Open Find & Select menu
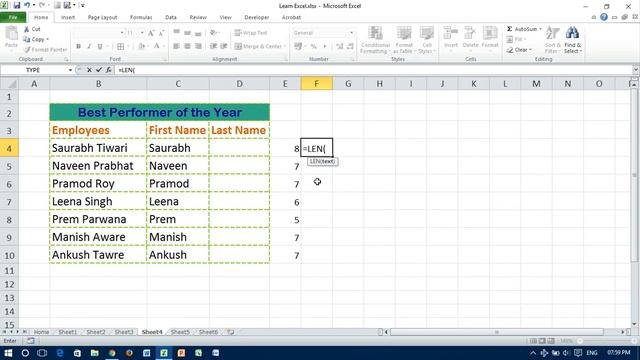Image resolution: width=640 pixels, height=360 pixels. (x=573, y=40)
